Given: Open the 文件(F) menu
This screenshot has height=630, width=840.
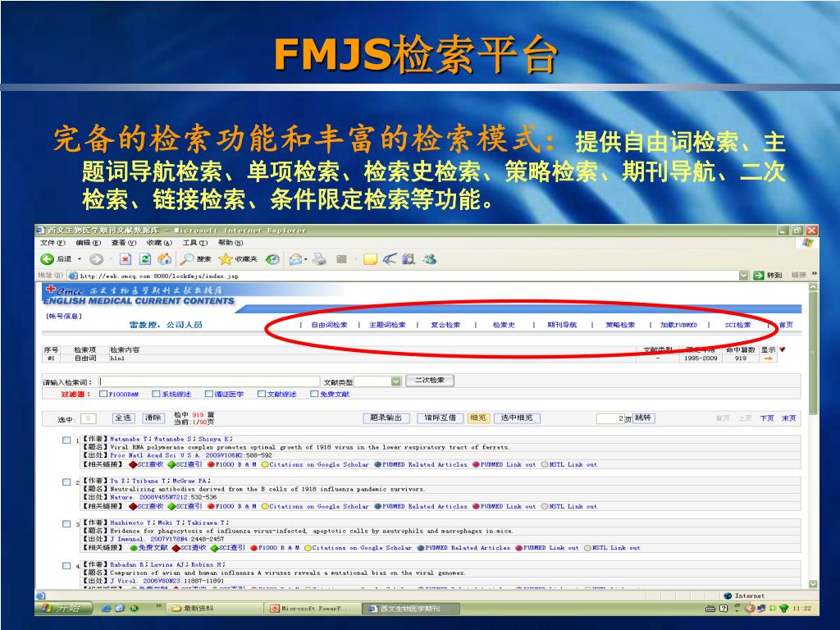Looking at the screenshot, I should click(52, 243).
